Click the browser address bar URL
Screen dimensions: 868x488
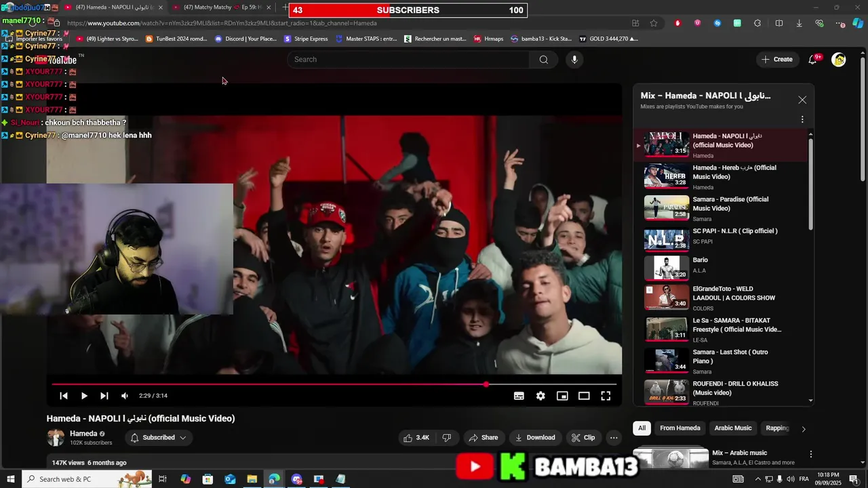(222, 23)
